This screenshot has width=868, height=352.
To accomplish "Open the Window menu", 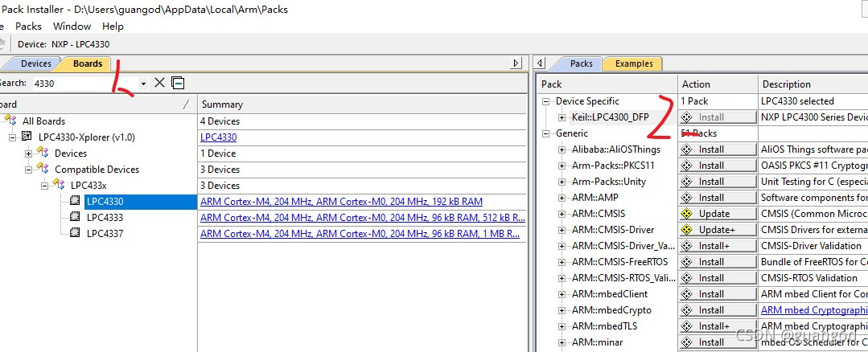I will [72, 26].
